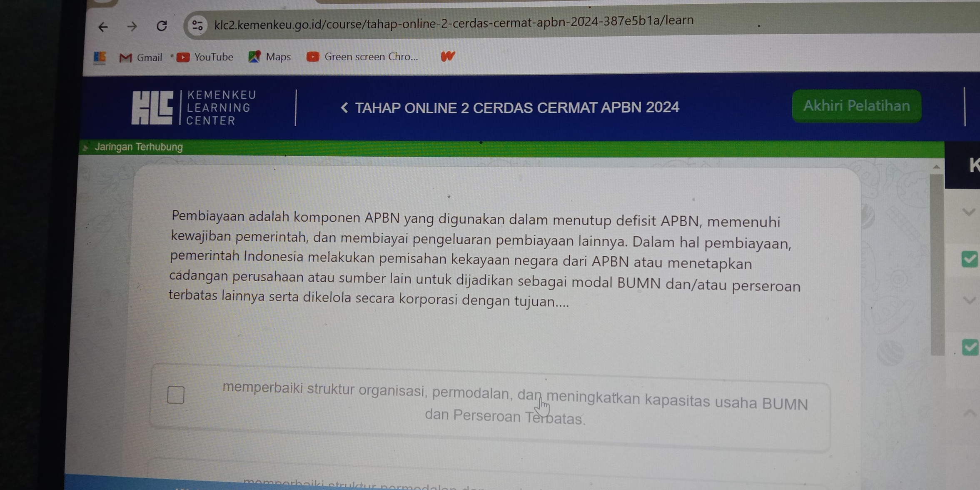Select the YouTube bookmark link
Screen dimensions: 980x490
coord(205,56)
